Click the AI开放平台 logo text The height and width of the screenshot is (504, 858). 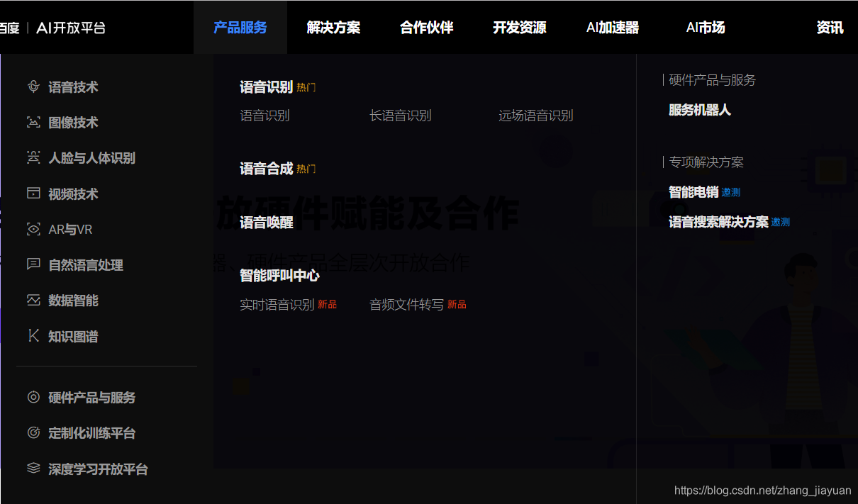[x=71, y=28]
